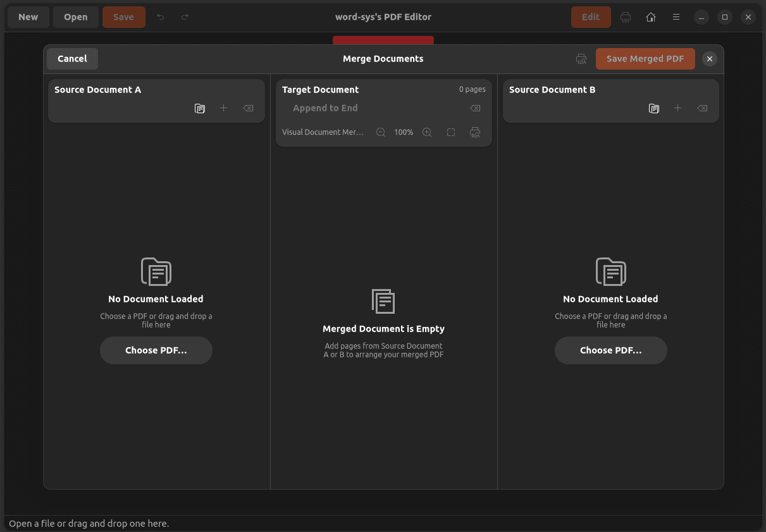Click the New button in the main editor

28,17
